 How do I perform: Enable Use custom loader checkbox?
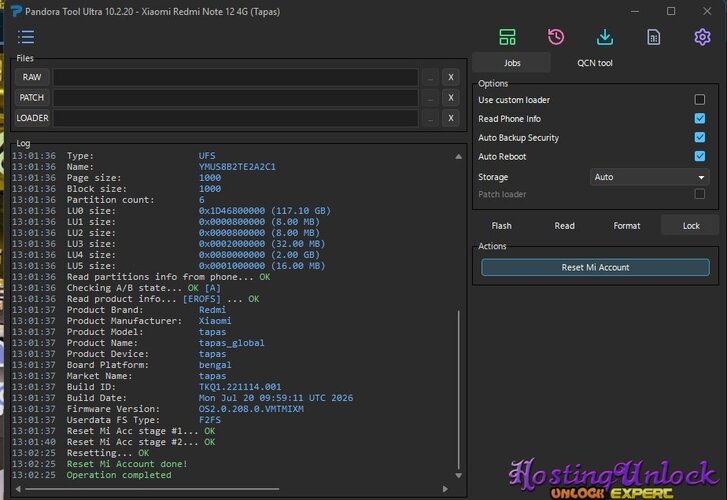[x=700, y=99]
